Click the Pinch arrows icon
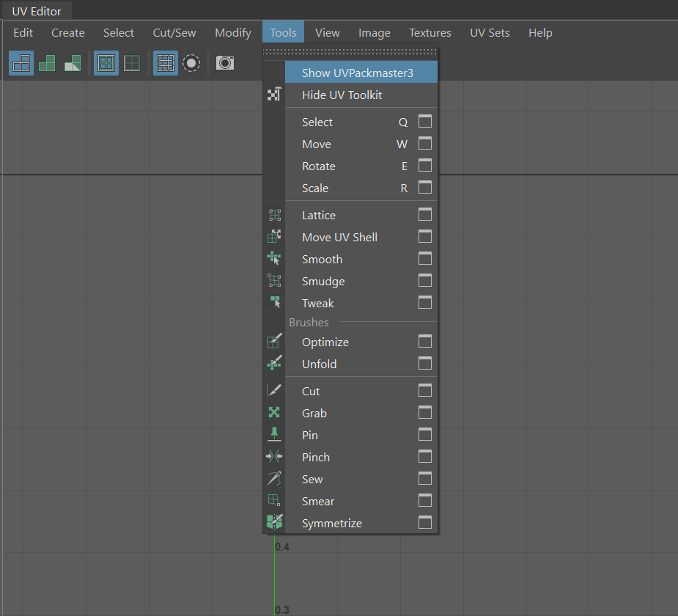The width and height of the screenshot is (678, 616). [x=274, y=456]
